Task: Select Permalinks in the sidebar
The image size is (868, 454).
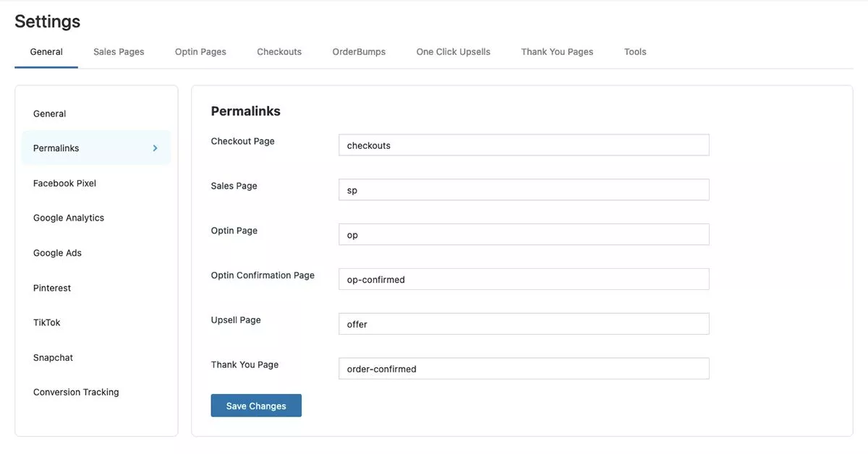Action: click(96, 148)
